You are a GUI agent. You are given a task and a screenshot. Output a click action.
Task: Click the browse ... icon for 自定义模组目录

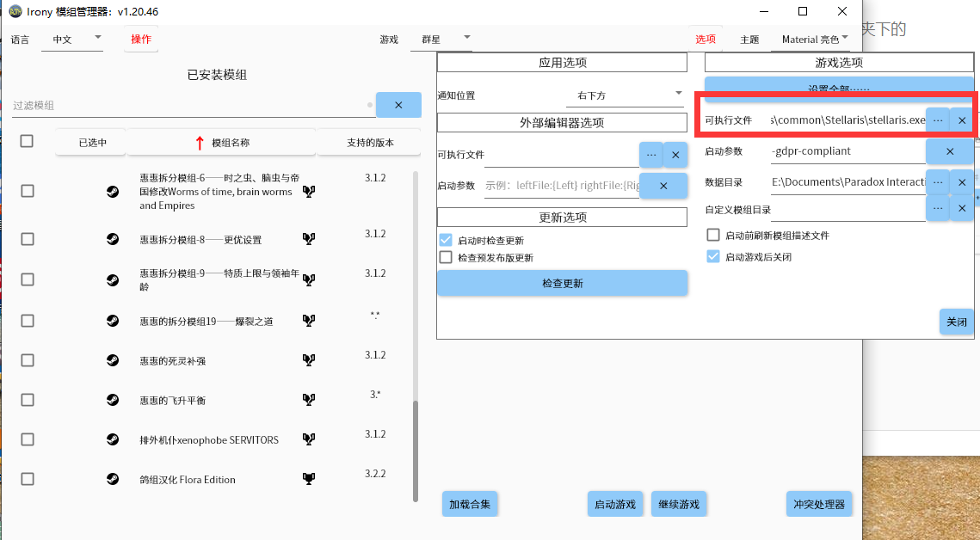pos(939,207)
